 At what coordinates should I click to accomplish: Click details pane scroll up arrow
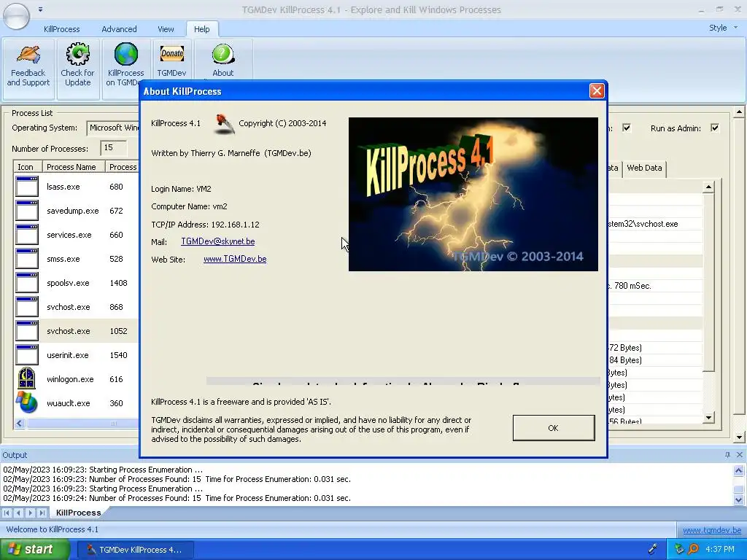(x=708, y=187)
